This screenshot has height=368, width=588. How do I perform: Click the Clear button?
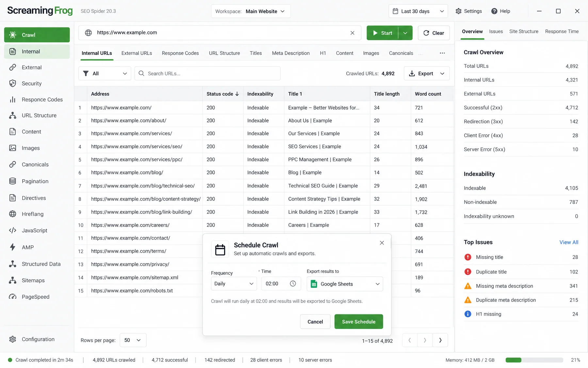(x=434, y=33)
